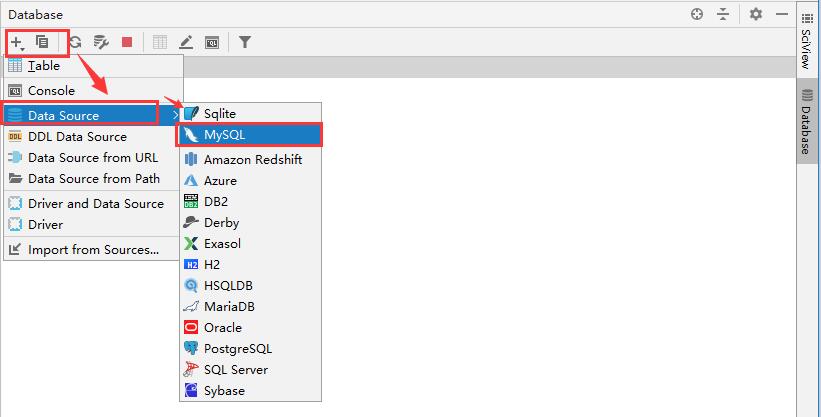Click the Edit pencil toolbar icon
The image size is (821, 417).
pyautogui.click(x=186, y=42)
